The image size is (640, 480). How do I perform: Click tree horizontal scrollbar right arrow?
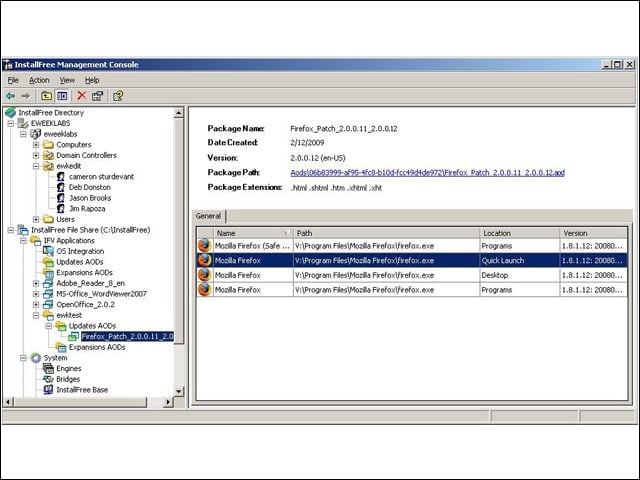click(x=168, y=402)
